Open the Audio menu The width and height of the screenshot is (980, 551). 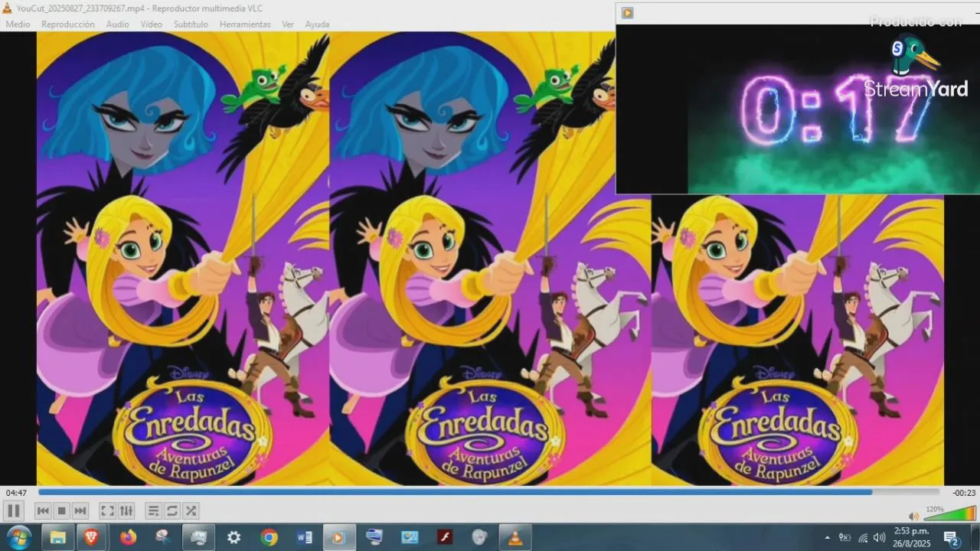point(117,24)
